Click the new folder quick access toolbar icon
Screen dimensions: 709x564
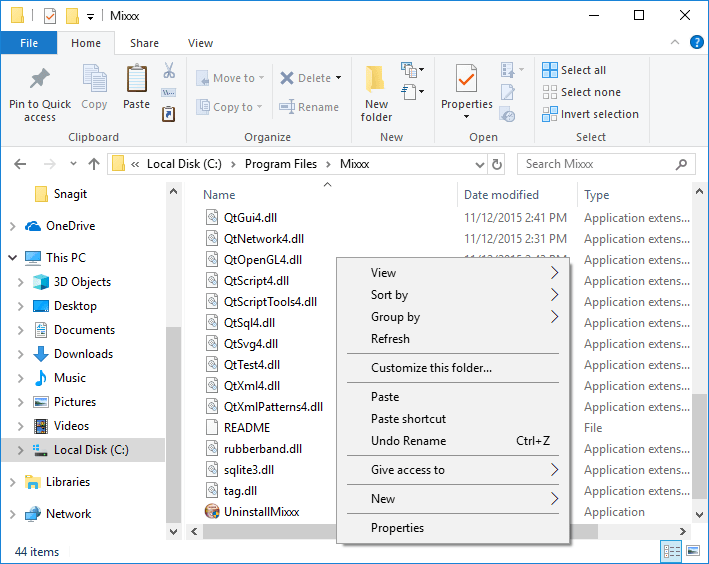(72, 16)
